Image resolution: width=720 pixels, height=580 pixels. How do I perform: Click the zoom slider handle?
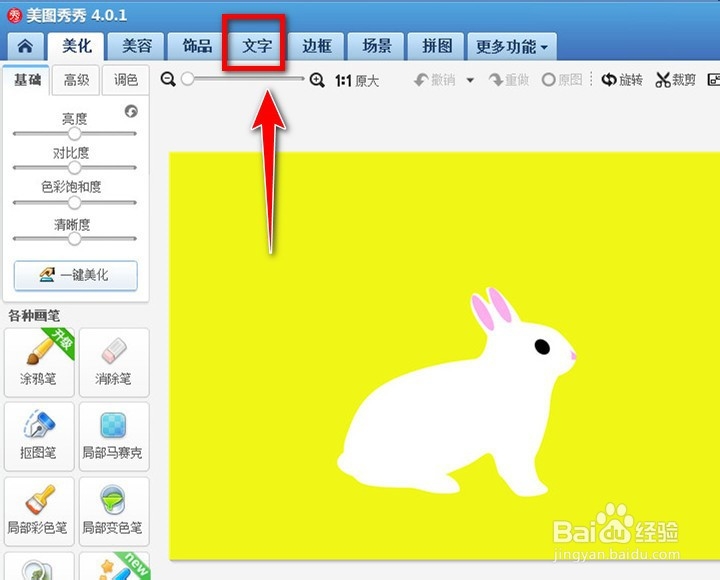point(187,79)
